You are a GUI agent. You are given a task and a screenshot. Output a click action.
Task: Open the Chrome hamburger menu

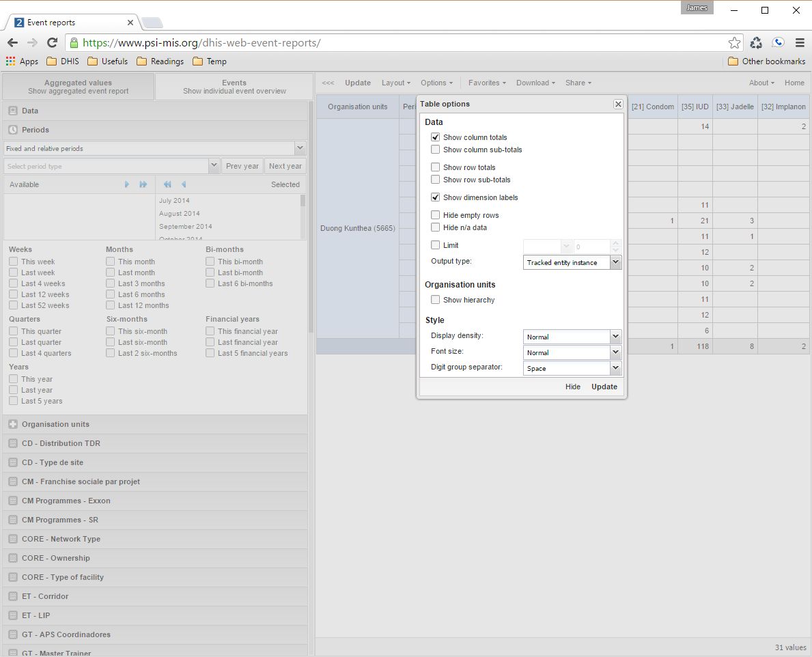tap(800, 43)
